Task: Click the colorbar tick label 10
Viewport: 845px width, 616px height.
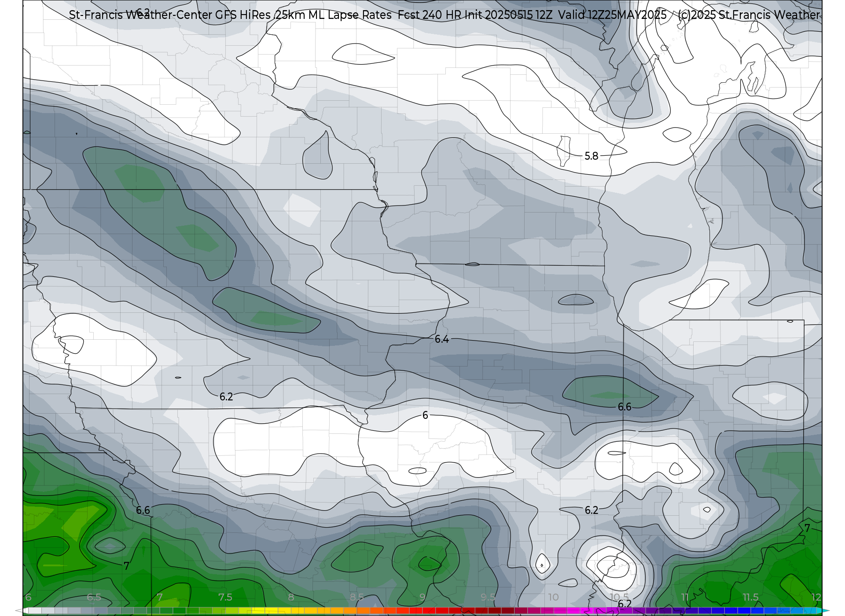Action: click(x=553, y=597)
